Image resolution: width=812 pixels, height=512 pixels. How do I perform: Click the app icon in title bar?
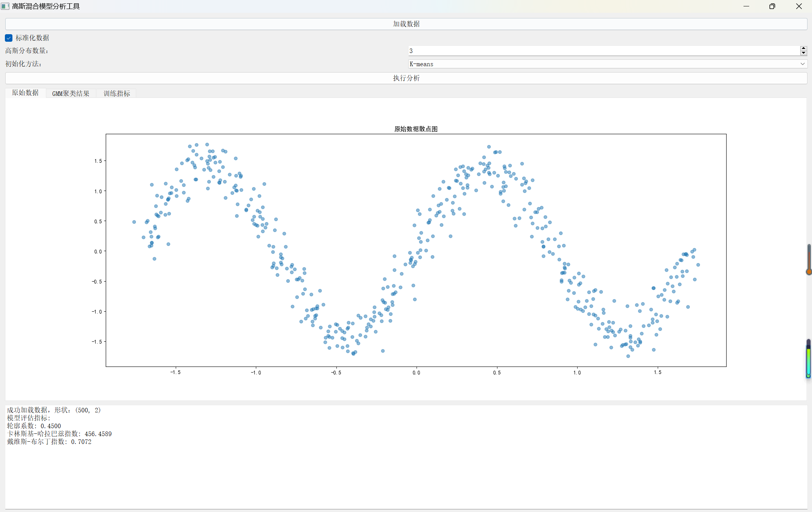click(5, 6)
